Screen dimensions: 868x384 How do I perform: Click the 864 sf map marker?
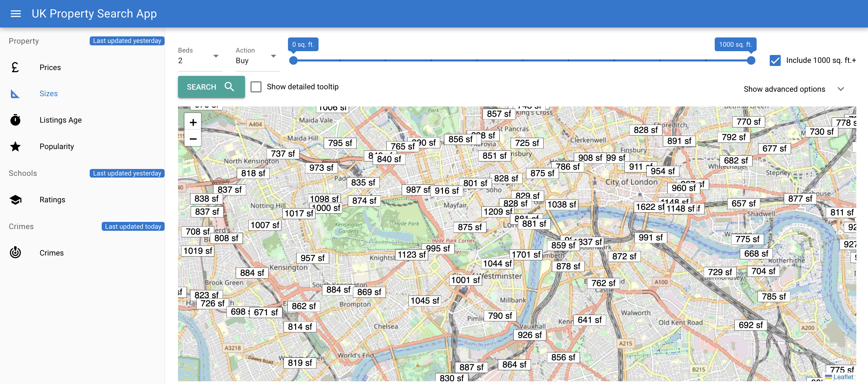(514, 365)
